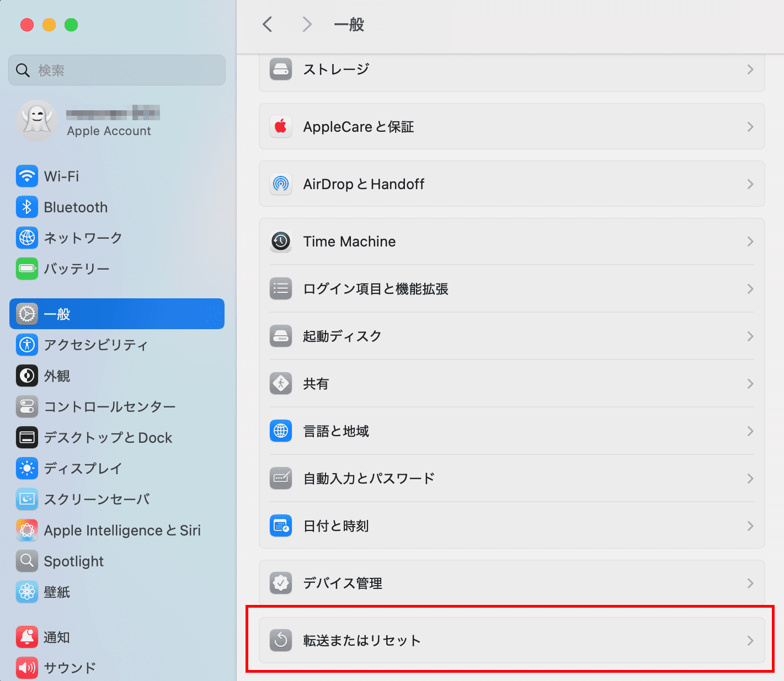Viewport: 784px width, 681px height.
Task: Click the 外観 appearance icon
Action: coord(27,376)
